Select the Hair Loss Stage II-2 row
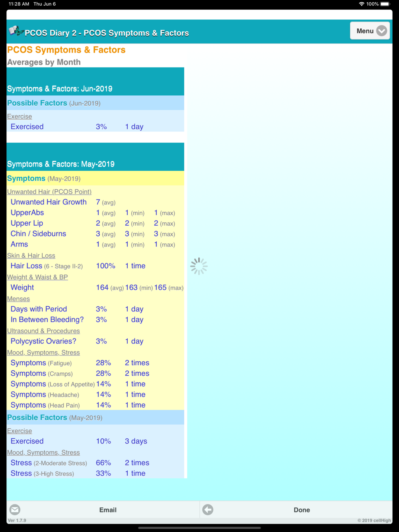This screenshot has width=399, height=532. coord(95,266)
